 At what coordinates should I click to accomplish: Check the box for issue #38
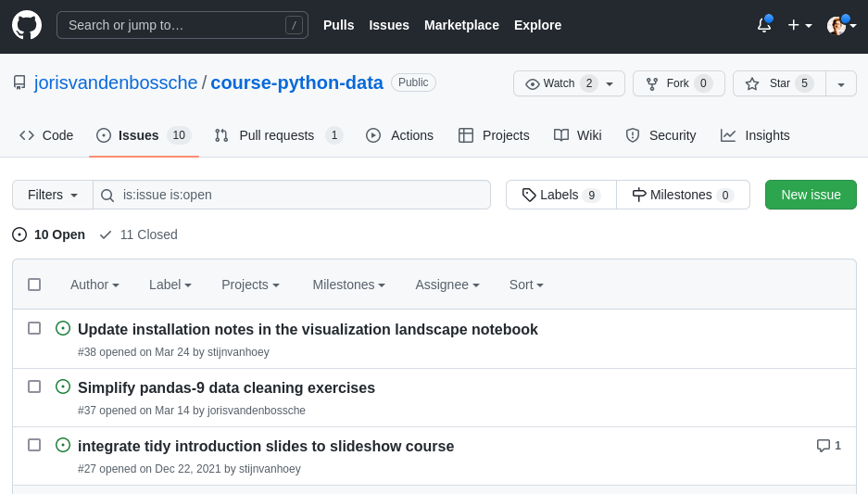[x=34, y=328]
